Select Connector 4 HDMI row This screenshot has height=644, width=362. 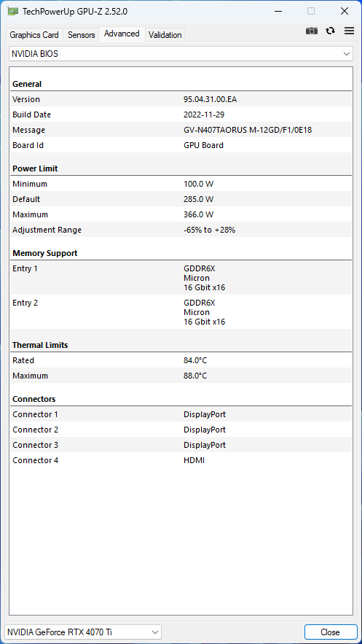(x=181, y=460)
